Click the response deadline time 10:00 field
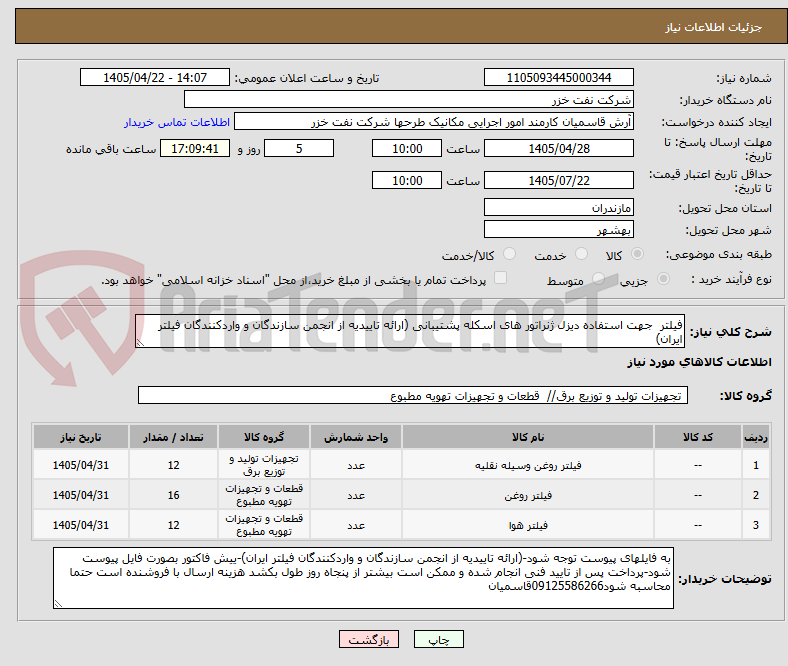Image resolution: width=788 pixels, height=666 pixels. point(407,148)
